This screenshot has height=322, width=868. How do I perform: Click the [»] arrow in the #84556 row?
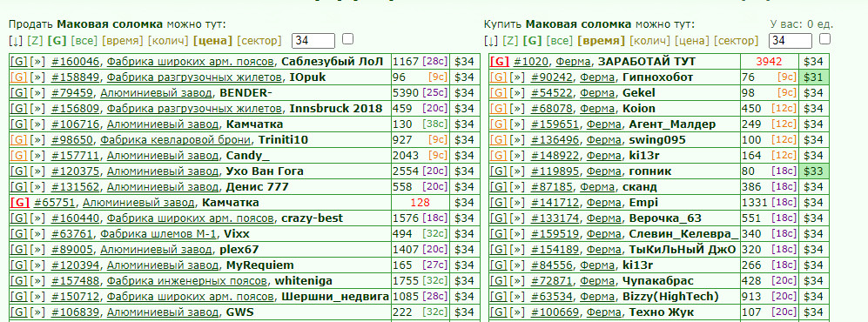518,265
